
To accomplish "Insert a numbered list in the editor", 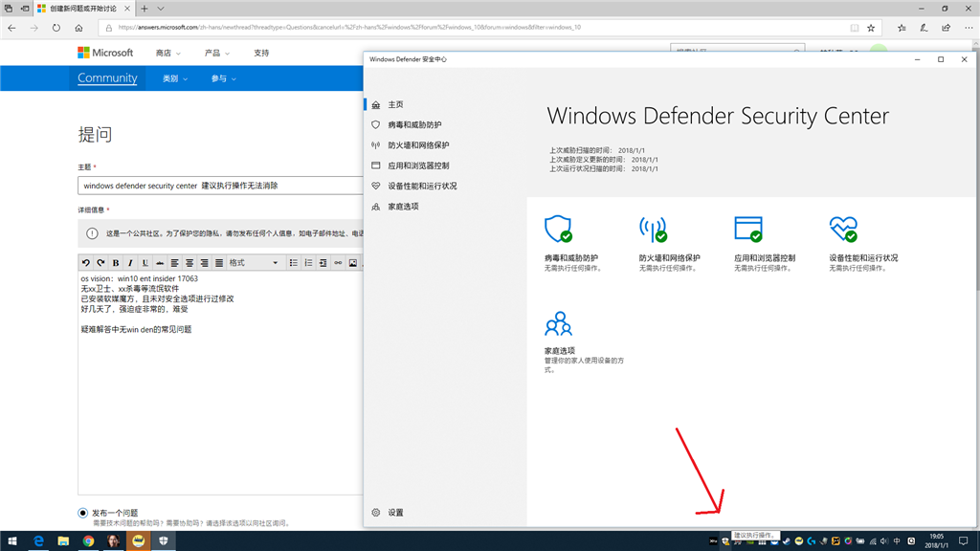I will coord(308,263).
